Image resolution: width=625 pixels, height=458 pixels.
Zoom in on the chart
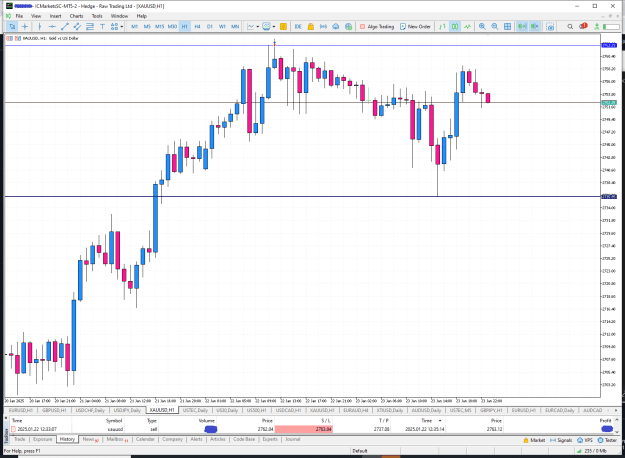[482, 27]
